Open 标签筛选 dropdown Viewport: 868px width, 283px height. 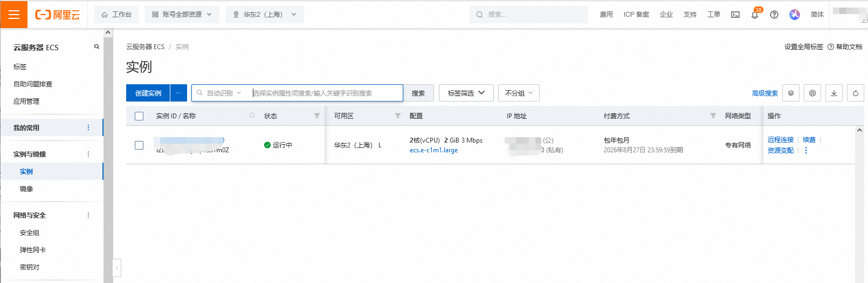click(x=466, y=93)
